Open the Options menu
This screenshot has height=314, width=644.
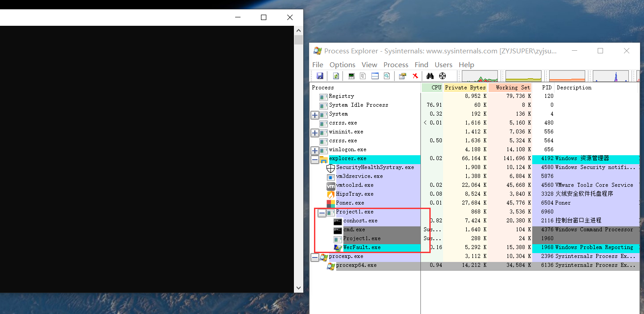342,65
